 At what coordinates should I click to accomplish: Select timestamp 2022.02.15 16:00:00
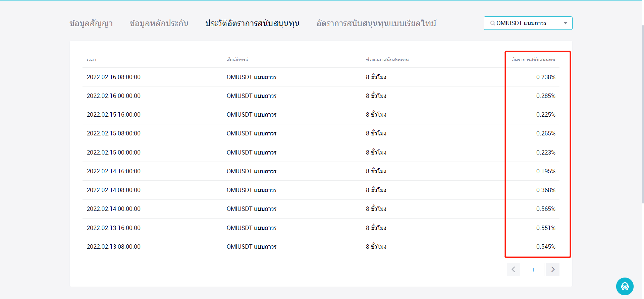tap(114, 115)
